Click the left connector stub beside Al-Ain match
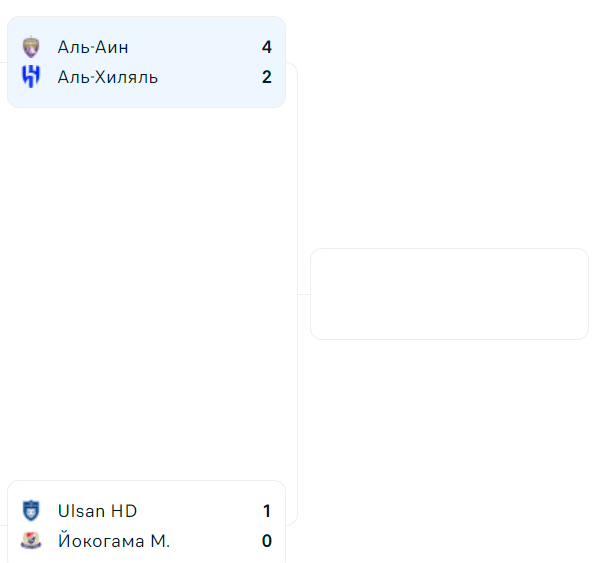 (3, 62)
